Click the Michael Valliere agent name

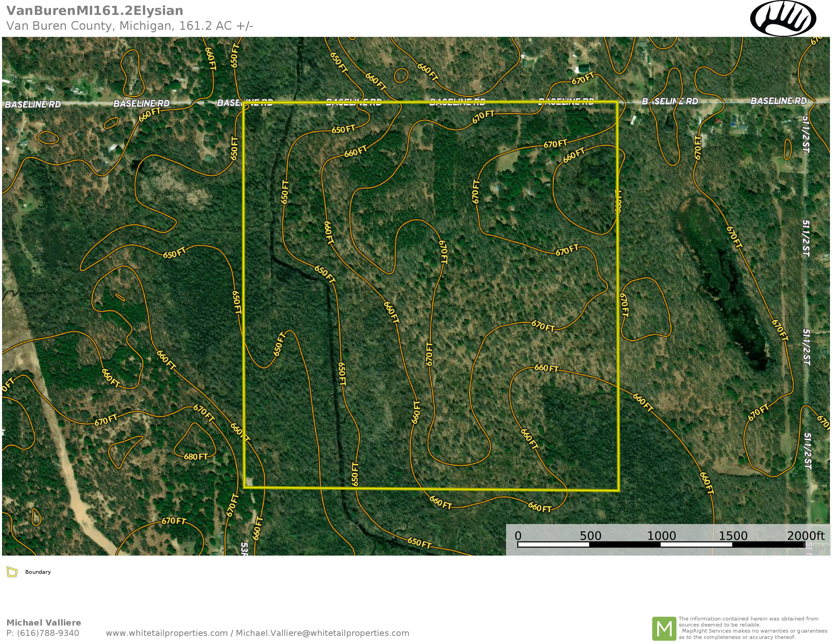tap(43, 622)
